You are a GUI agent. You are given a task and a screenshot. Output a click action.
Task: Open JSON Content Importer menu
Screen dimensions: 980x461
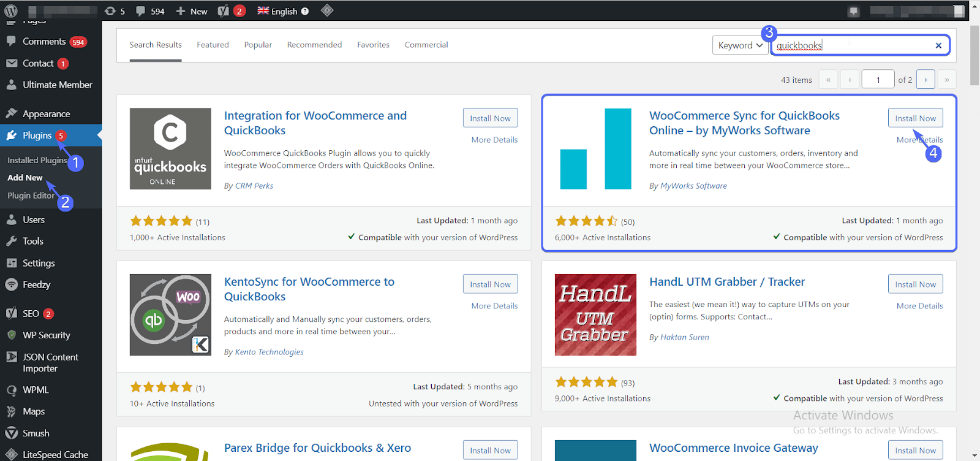coord(51,362)
